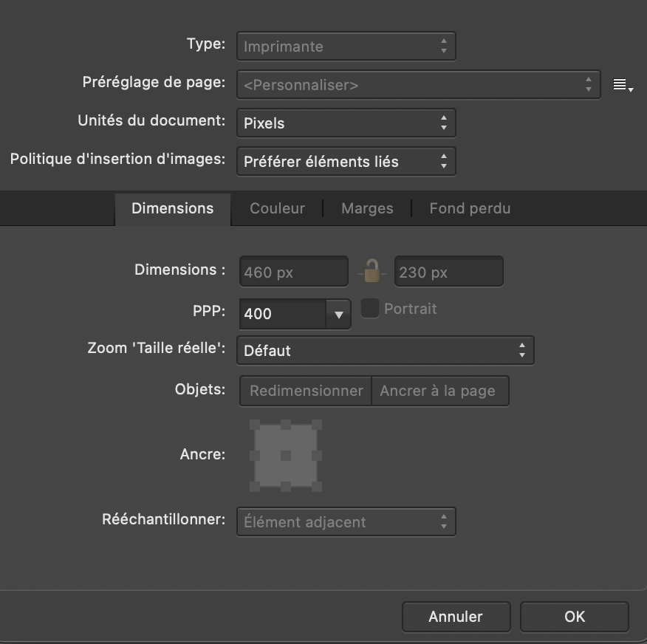Viewport: 647px width, 644px height.
Task: Select the center anchor point
Action: coord(286,456)
